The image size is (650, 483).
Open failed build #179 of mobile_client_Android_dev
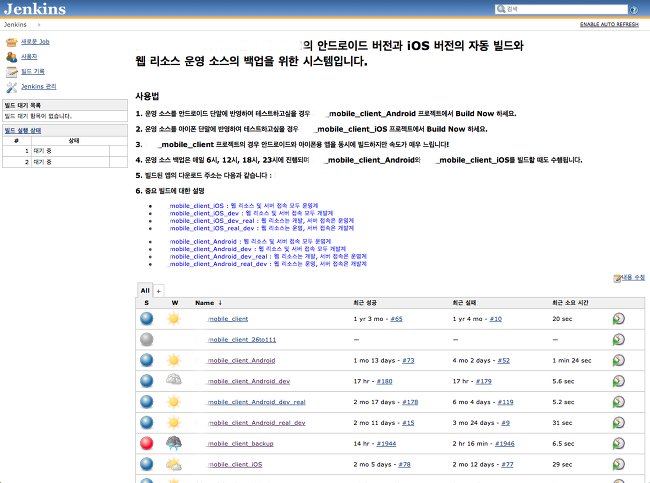[x=483, y=381]
